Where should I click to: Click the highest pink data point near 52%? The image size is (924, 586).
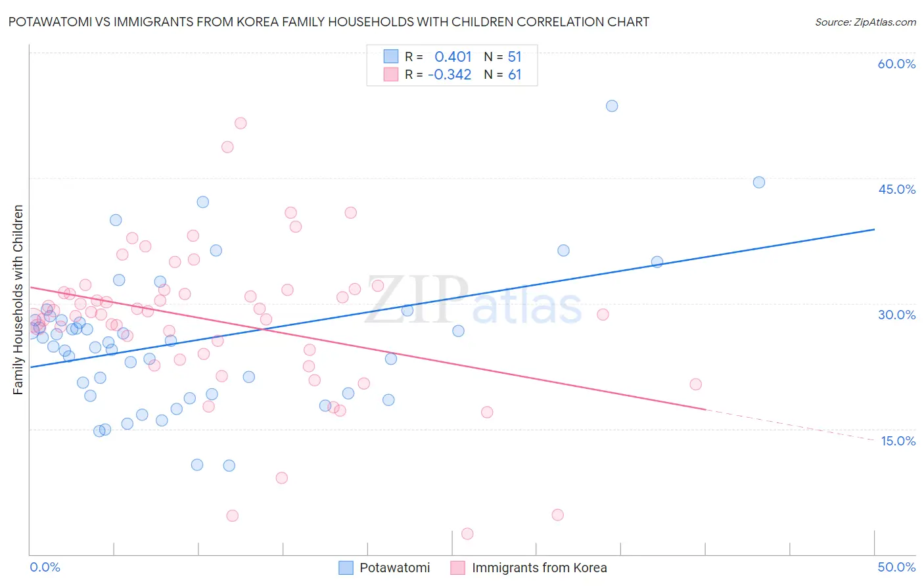point(241,123)
